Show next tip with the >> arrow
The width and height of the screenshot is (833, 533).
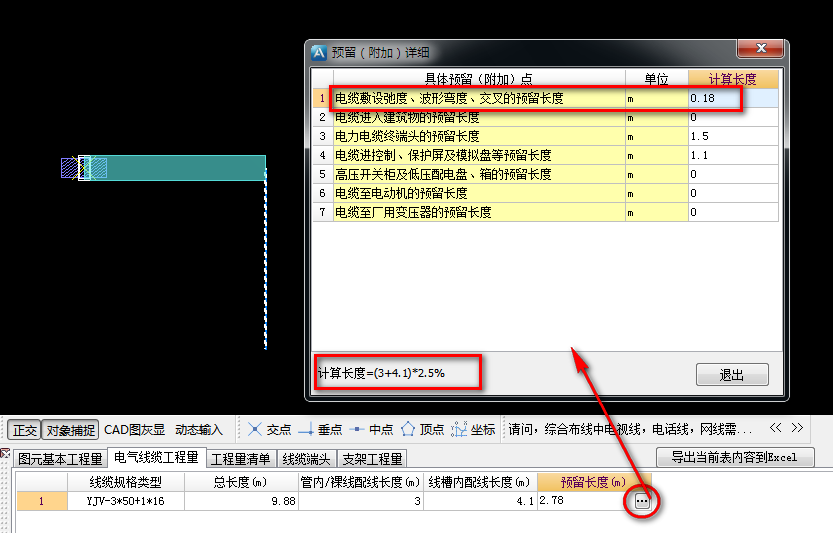pyautogui.click(x=797, y=428)
